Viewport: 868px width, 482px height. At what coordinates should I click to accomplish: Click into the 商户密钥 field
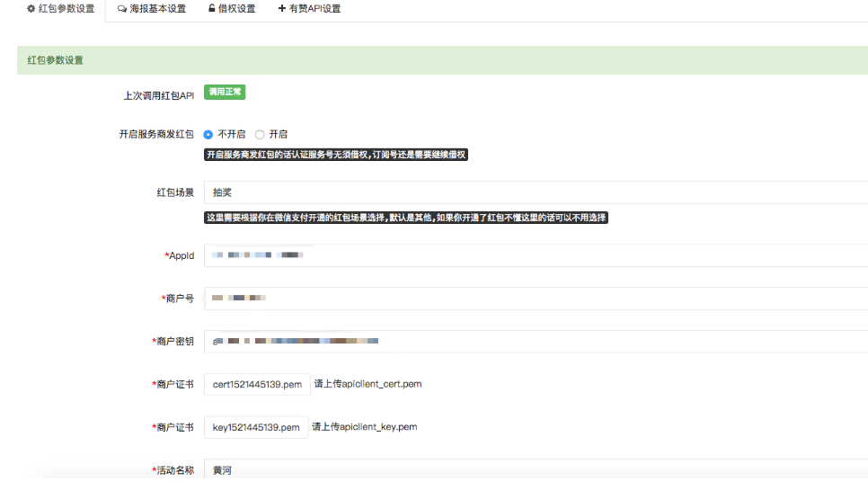pos(535,341)
